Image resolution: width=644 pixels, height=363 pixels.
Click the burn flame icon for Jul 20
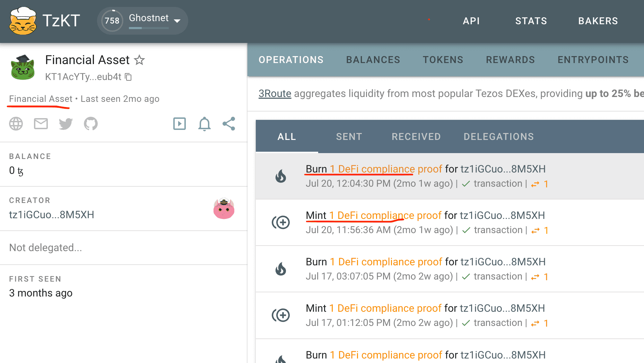coord(281,176)
